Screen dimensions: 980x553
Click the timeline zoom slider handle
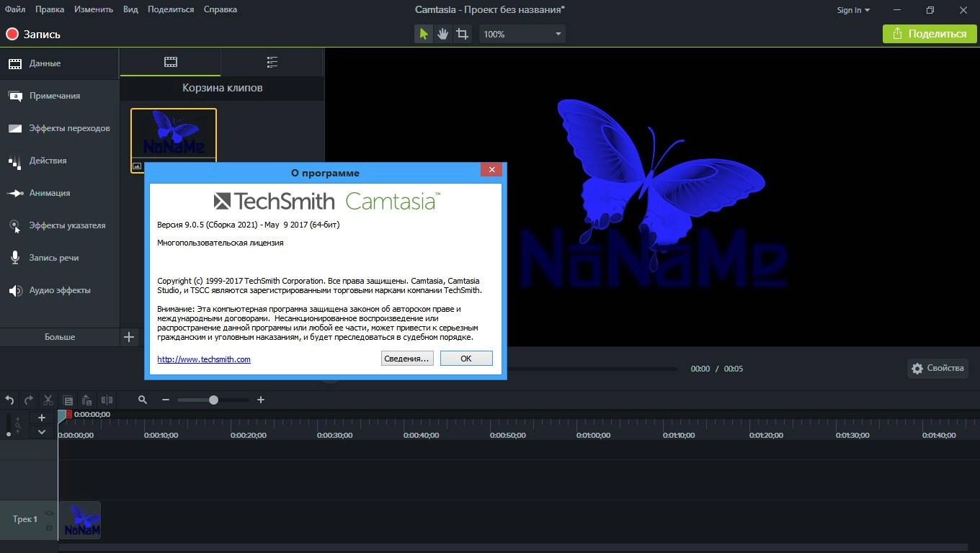tap(213, 400)
